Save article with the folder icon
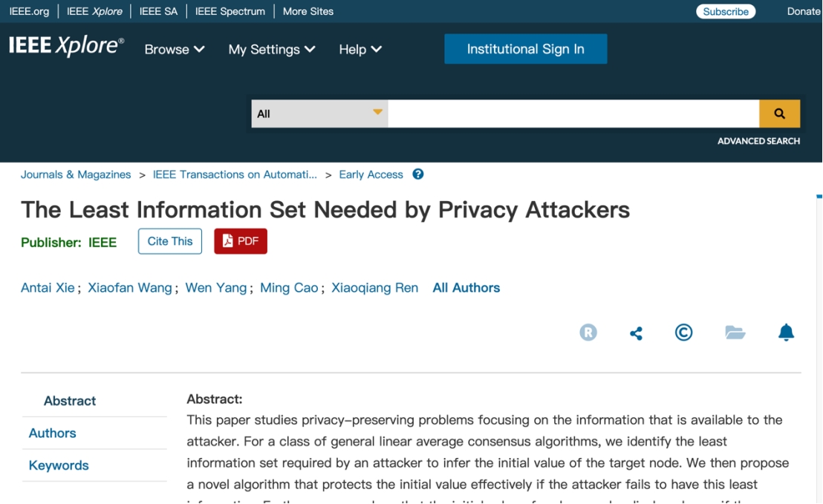The image size is (823, 504). click(x=735, y=333)
